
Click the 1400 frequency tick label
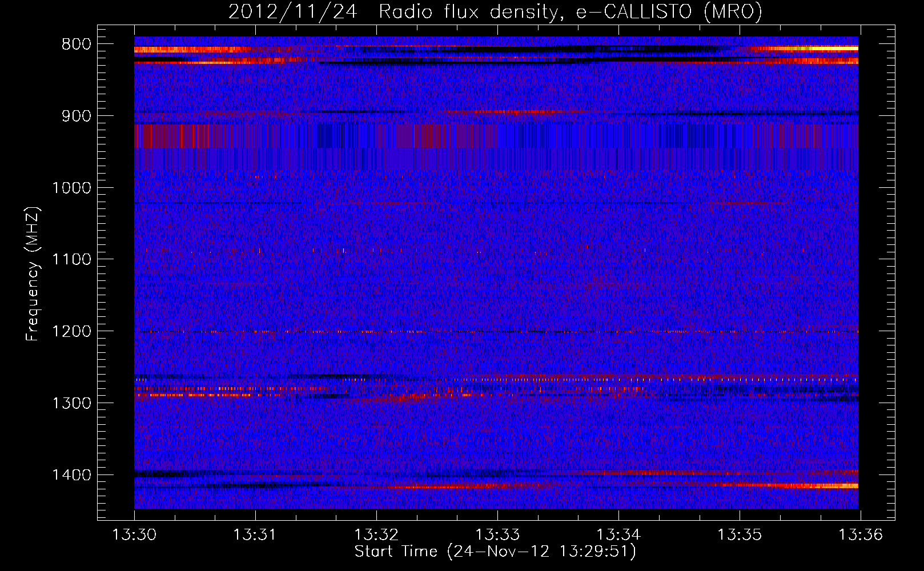(71, 475)
